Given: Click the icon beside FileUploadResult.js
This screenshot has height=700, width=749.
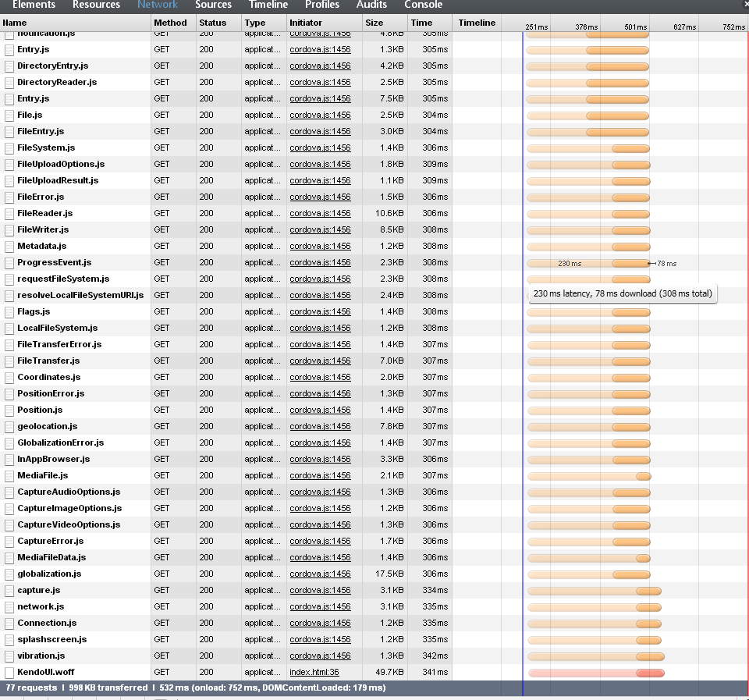Looking at the screenshot, I should tap(9, 181).
